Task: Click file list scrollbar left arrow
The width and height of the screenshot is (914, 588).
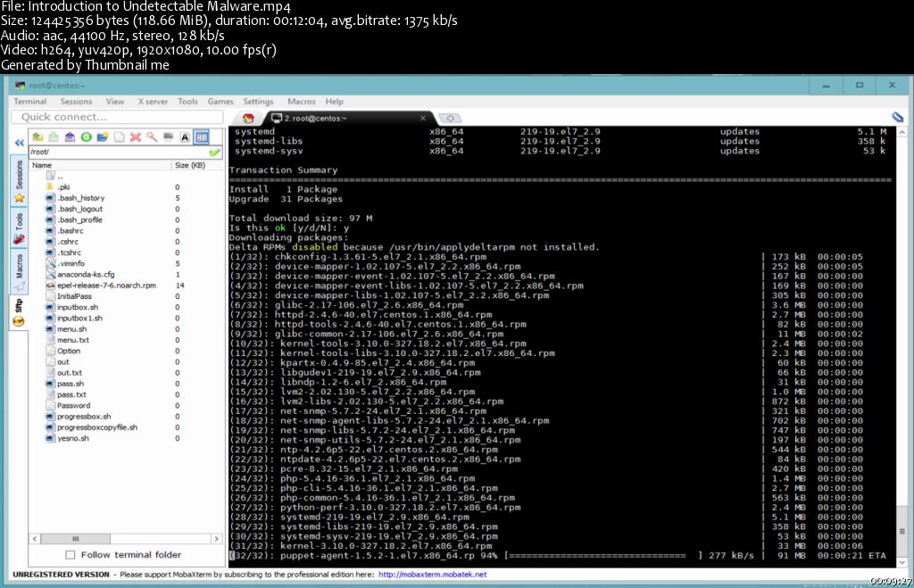Action: [35, 539]
